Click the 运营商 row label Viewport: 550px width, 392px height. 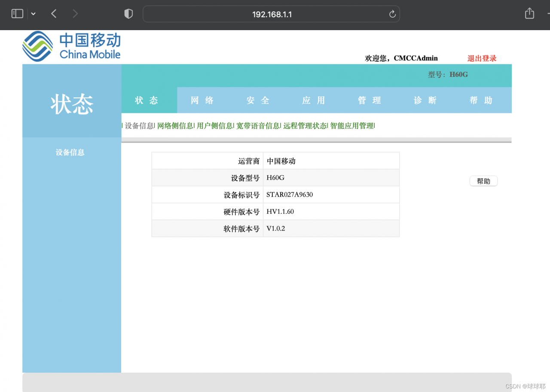249,161
